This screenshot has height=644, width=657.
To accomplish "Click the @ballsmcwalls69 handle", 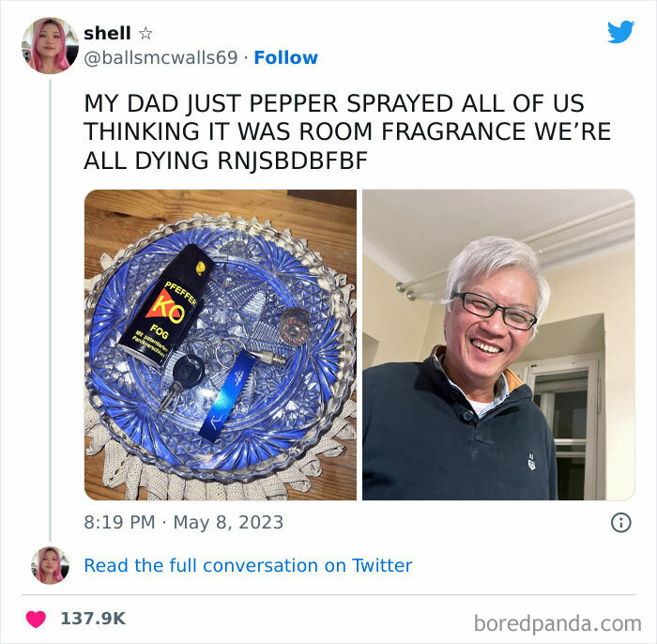I will click(160, 58).
